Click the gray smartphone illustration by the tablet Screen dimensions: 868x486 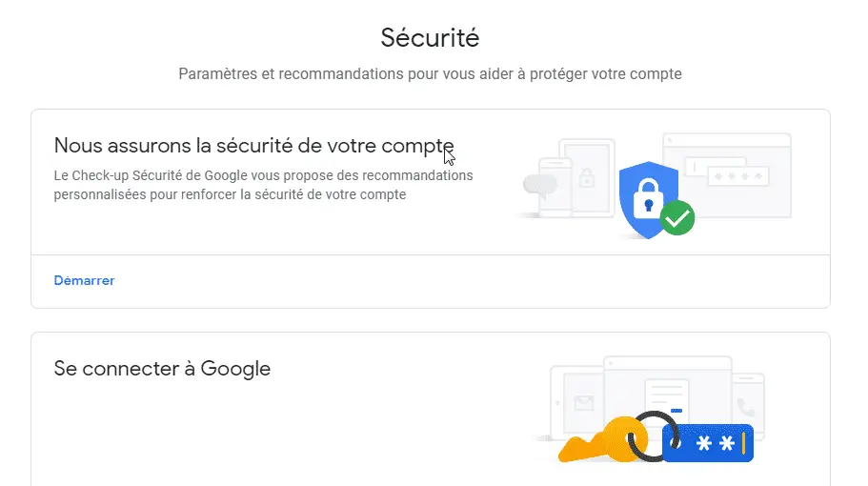pyautogui.click(x=555, y=187)
